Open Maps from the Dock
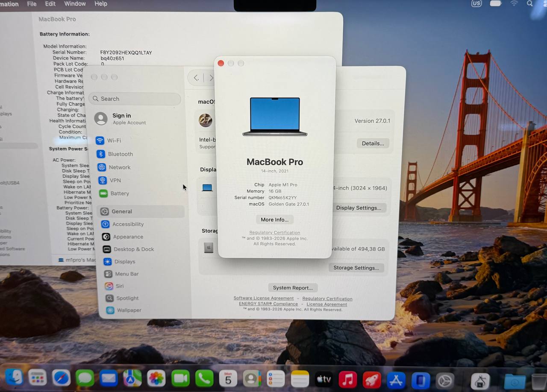Image resolution: width=547 pixels, height=392 pixels. point(132,378)
